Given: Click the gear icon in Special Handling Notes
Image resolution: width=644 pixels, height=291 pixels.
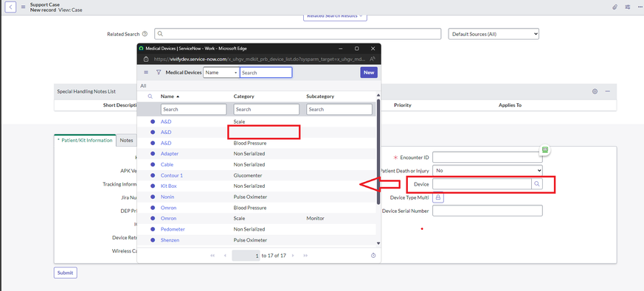Looking at the screenshot, I should pos(595,91).
